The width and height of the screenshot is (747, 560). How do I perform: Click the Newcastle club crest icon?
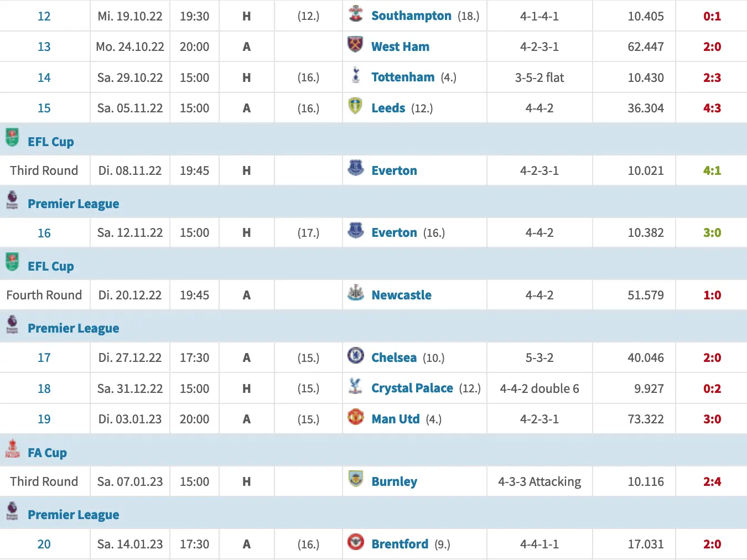click(x=356, y=293)
